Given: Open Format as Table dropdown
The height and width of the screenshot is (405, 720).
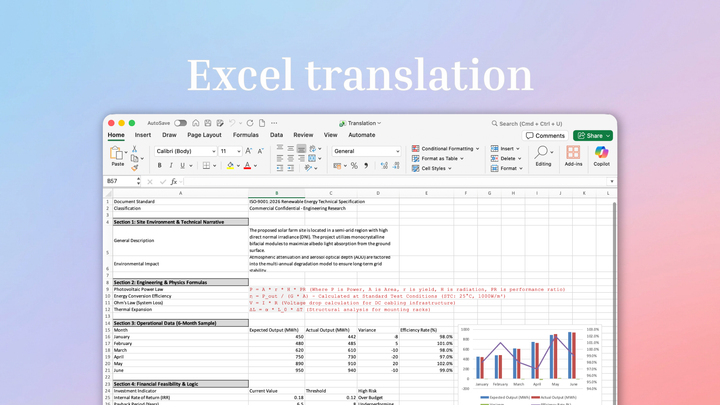Looking at the screenshot, I should click(438, 158).
